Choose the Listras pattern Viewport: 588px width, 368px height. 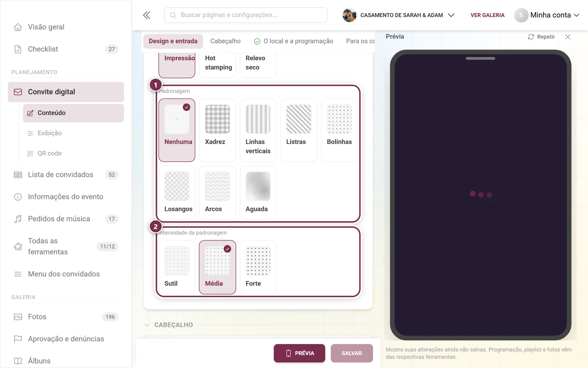[x=298, y=130]
